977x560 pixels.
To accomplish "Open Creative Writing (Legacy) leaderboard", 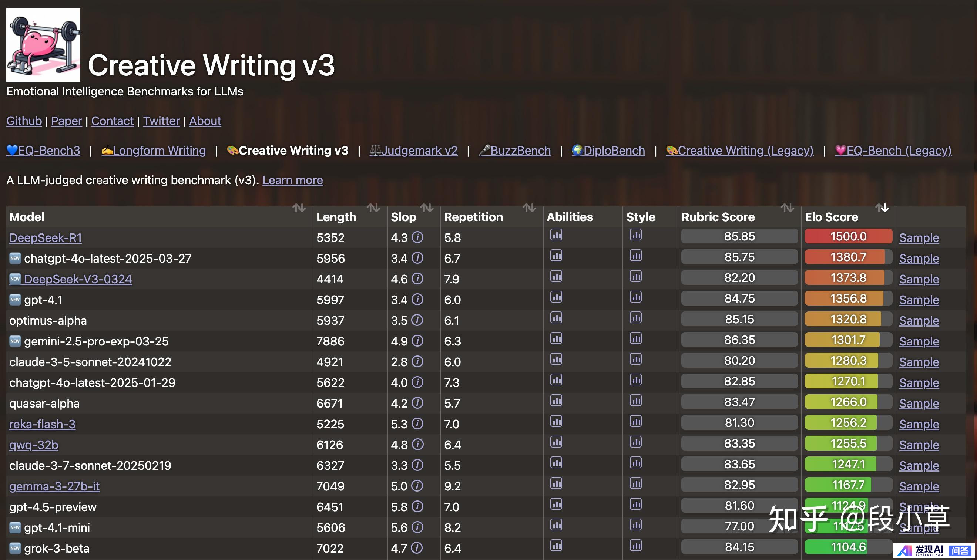I will click(740, 151).
